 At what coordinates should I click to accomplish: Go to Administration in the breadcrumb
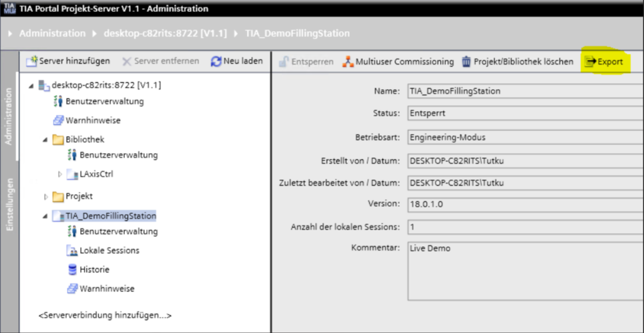pyautogui.click(x=53, y=33)
